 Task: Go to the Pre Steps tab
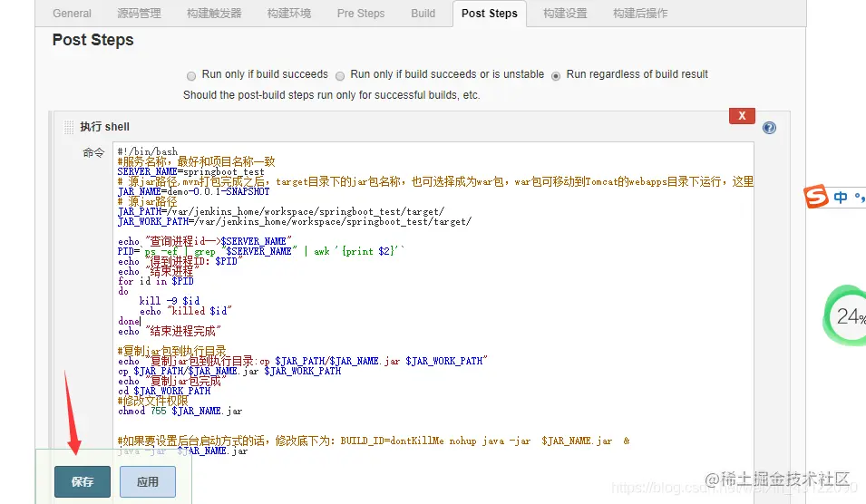361,14
